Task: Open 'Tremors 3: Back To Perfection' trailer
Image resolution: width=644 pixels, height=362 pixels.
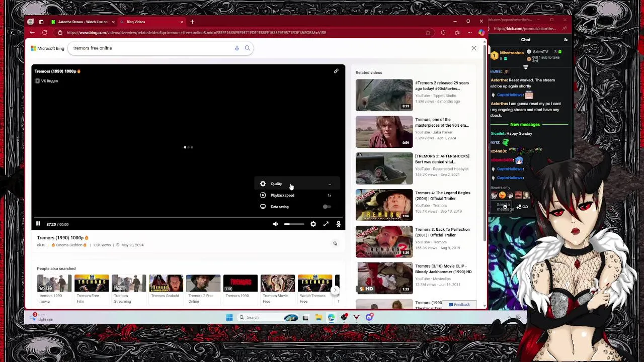Action: click(x=384, y=242)
